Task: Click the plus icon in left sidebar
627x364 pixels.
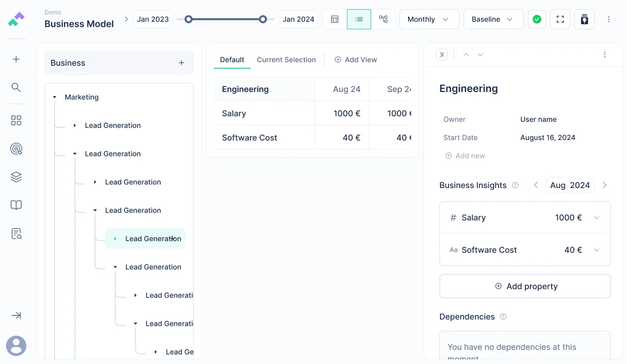Action: click(x=16, y=59)
